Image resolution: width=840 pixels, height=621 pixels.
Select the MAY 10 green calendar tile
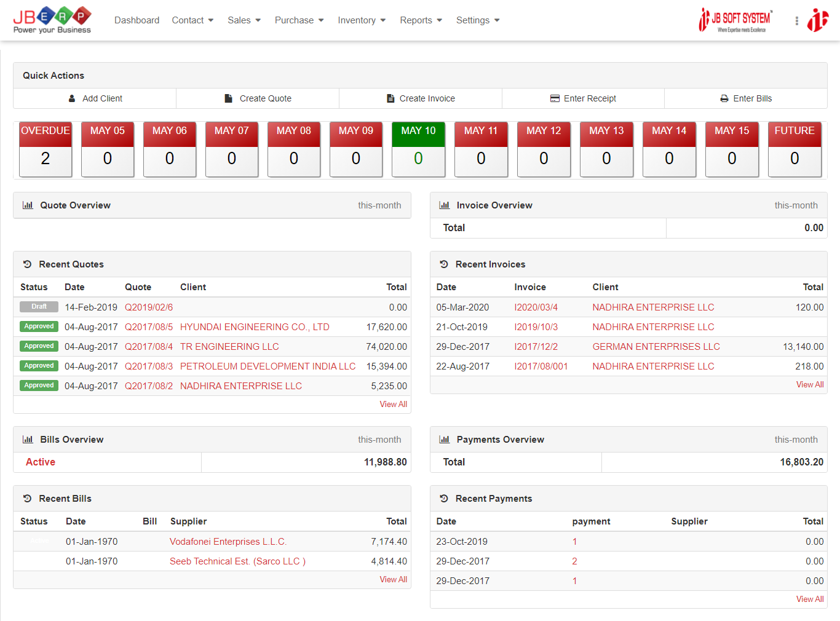click(418, 149)
